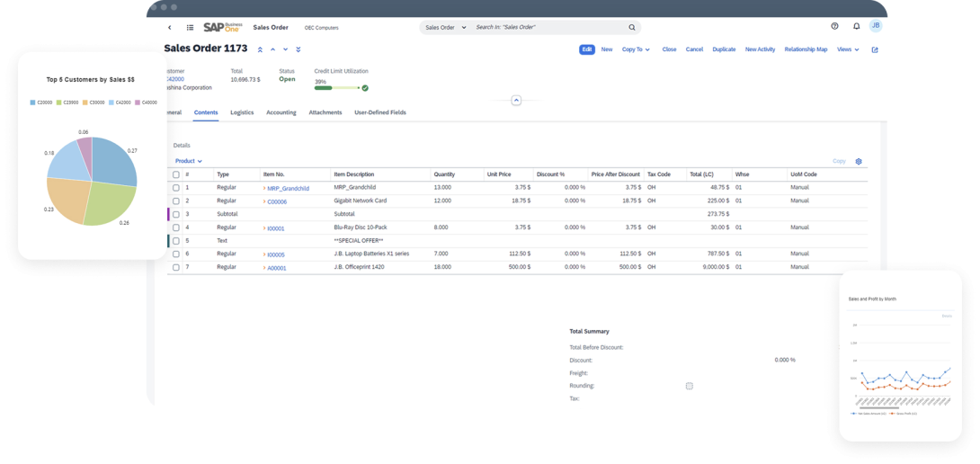The width and height of the screenshot is (980, 464).
Task: Open the Product dropdown in Details
Action: pyautogui.click(x=189, y=161)
